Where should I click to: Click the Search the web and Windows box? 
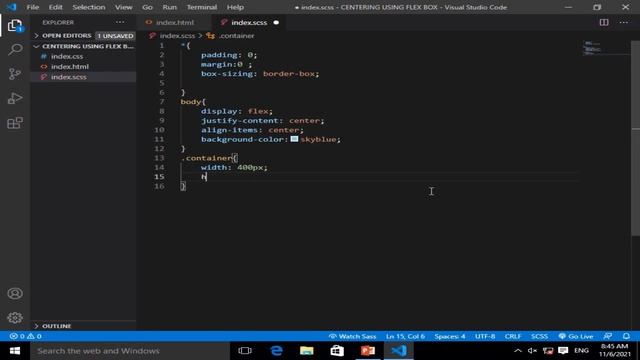pyautogui.click(x=130, y=351)
